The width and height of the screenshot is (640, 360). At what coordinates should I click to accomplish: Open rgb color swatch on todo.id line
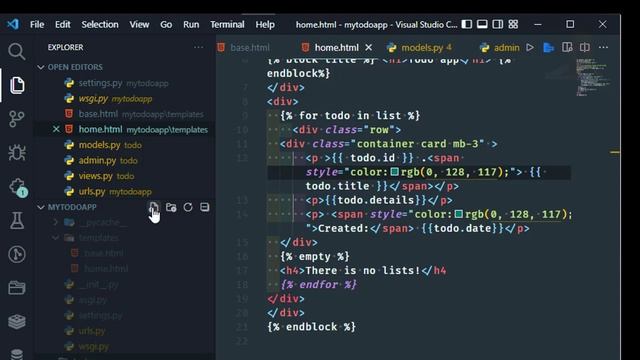coord(395,172)
